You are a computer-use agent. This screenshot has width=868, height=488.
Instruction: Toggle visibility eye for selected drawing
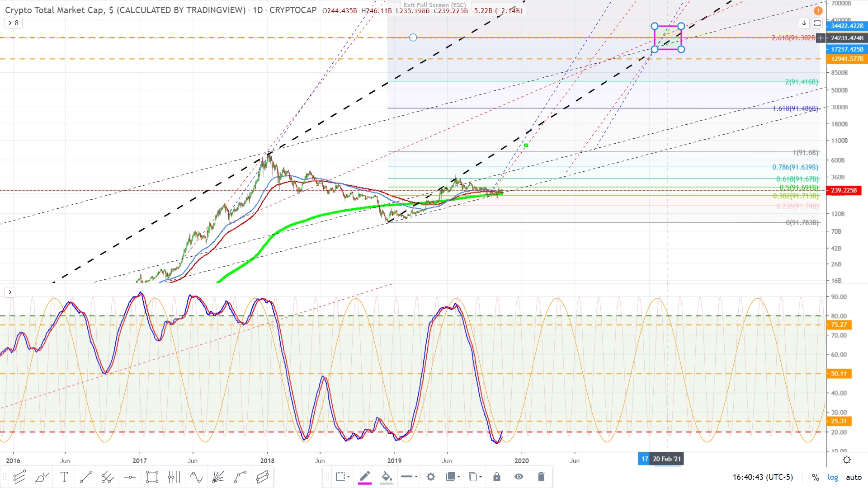519,477
